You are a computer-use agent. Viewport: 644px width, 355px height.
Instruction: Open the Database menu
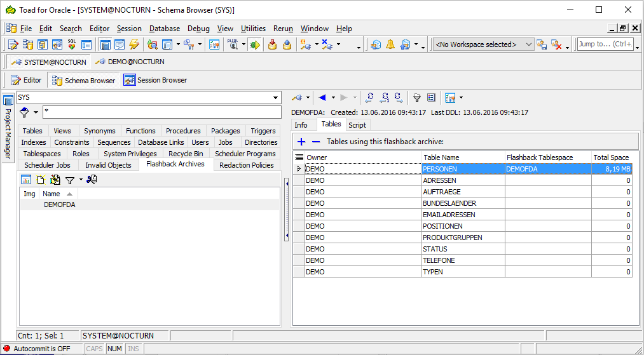[164, 29]
